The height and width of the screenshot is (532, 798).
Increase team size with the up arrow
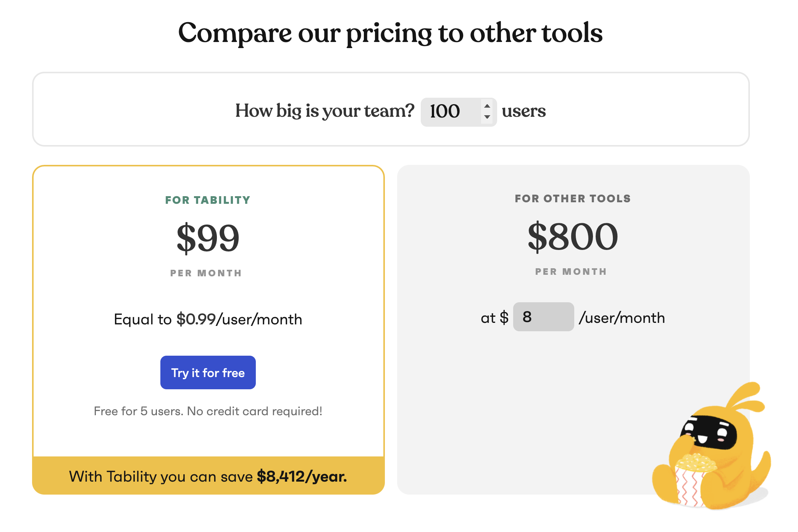487,106
